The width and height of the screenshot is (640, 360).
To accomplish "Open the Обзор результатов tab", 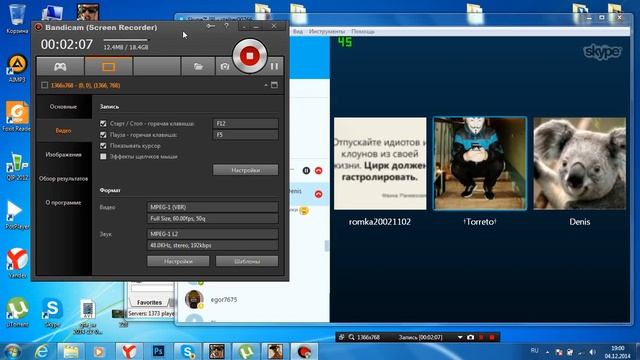I will coord(63,179).
